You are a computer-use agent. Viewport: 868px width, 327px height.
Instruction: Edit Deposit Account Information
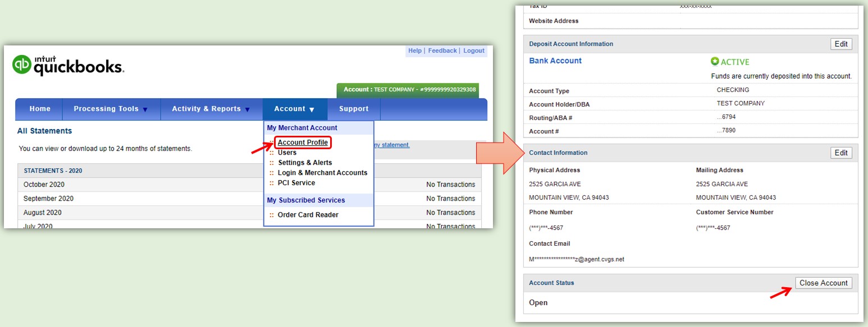pos(841,44)
